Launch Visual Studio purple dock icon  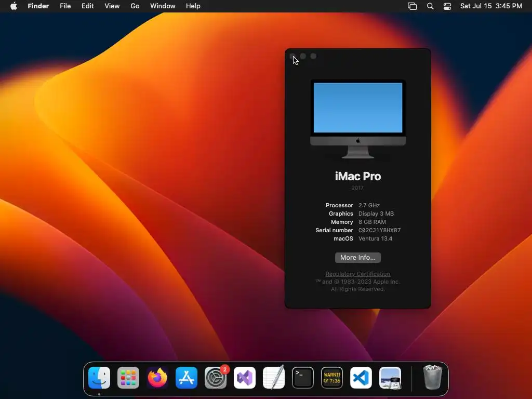click(245, 378)
